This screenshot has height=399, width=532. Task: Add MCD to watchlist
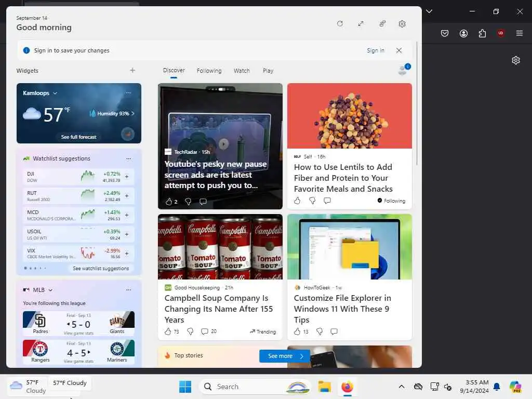click(127, 215)
